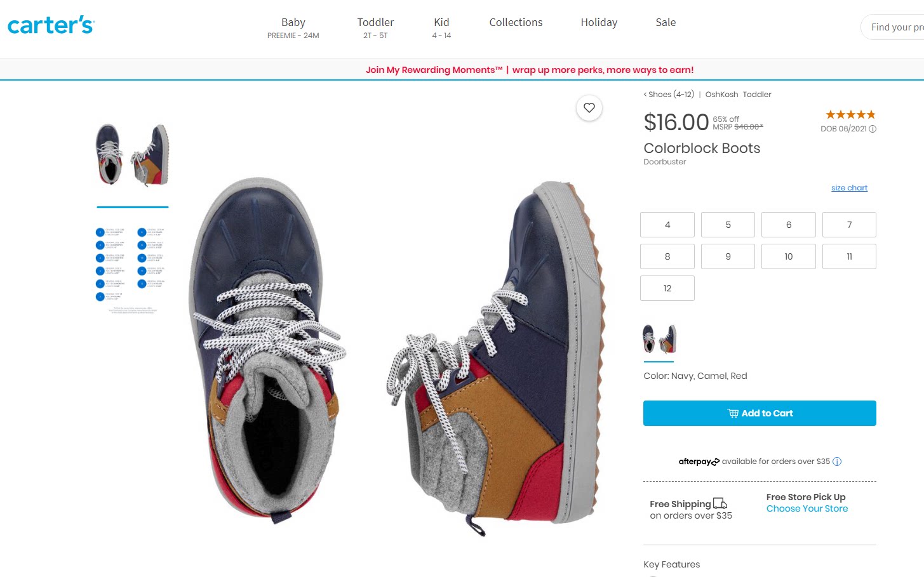
Task: Select shoe size 4
Action: pos(667,225)
